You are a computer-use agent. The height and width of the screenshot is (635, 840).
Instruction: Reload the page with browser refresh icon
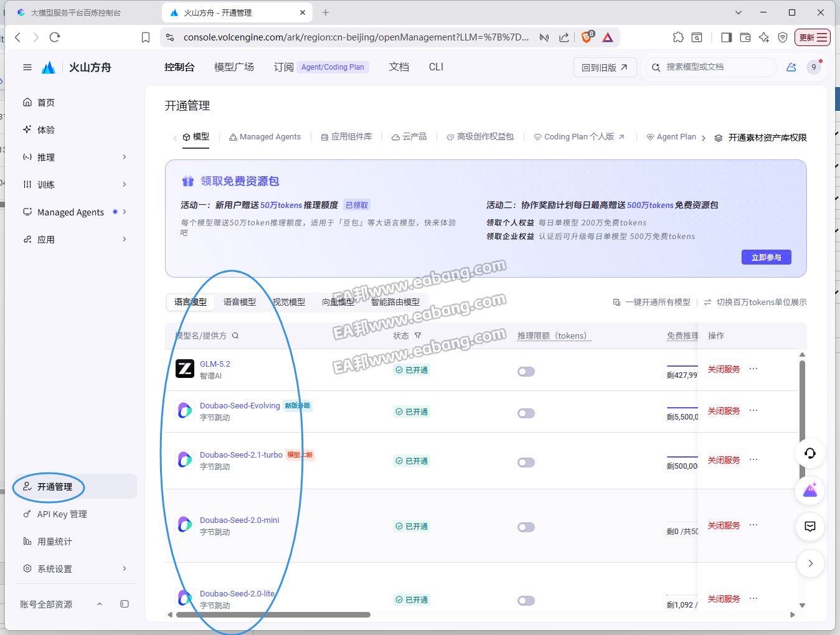pyautogui.click(x=55, y=37)
